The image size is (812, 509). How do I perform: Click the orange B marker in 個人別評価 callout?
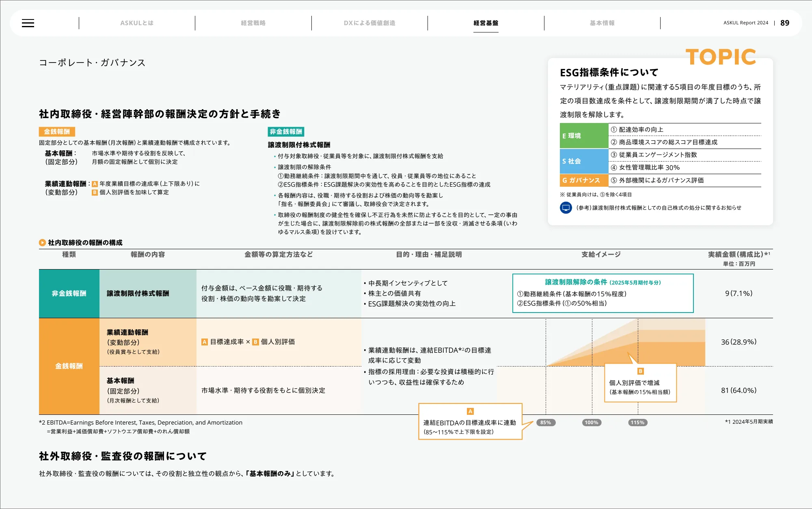click(x=640, y=371)
